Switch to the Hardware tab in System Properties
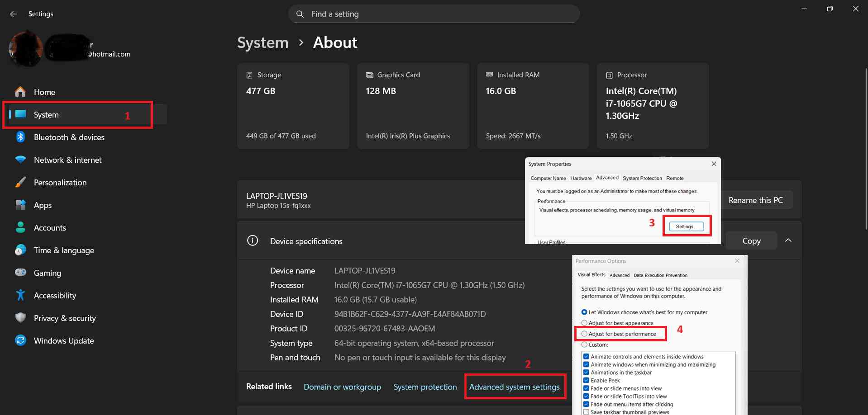The width and height of the screenshot is (868, 415). [581, 178]
